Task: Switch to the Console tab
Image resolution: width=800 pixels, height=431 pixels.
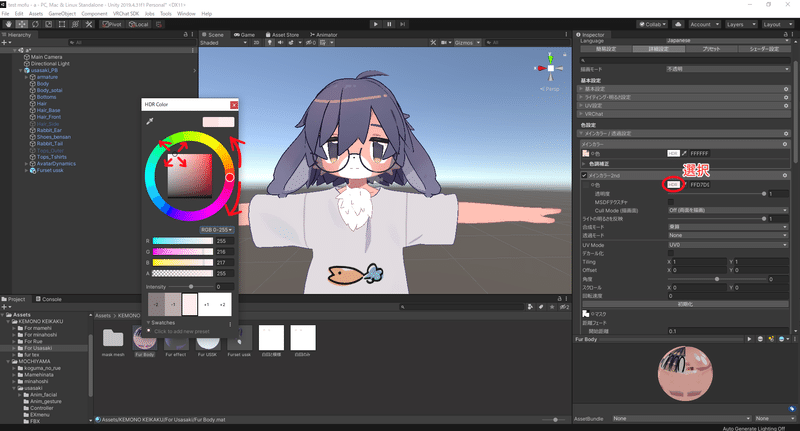Action: click(x=48, y=299)
